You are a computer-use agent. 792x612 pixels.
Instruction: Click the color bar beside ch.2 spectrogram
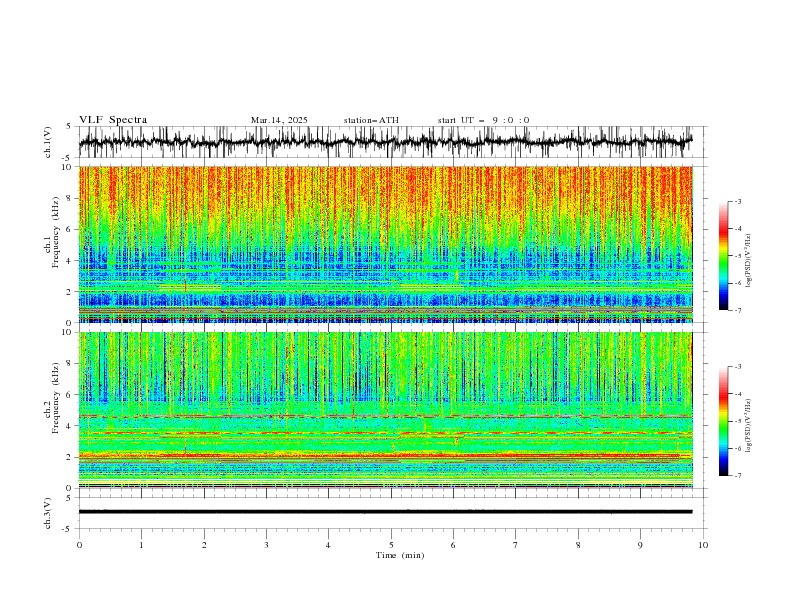[723, 421]
